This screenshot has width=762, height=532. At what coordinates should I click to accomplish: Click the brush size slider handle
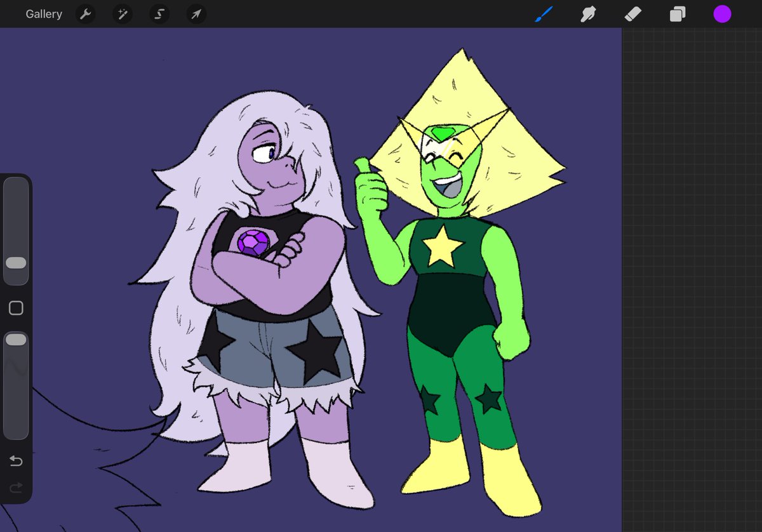pos(16,263)
